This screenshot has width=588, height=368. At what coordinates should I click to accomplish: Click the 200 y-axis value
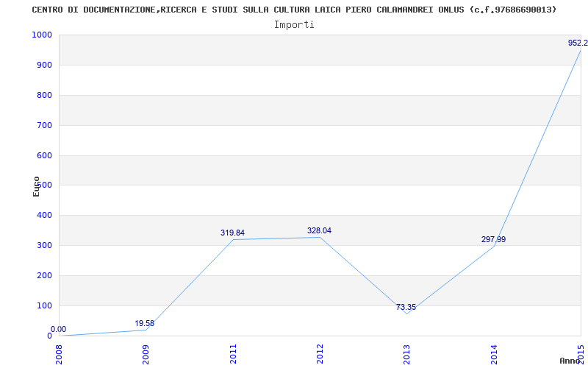click(x=44, y=275)
